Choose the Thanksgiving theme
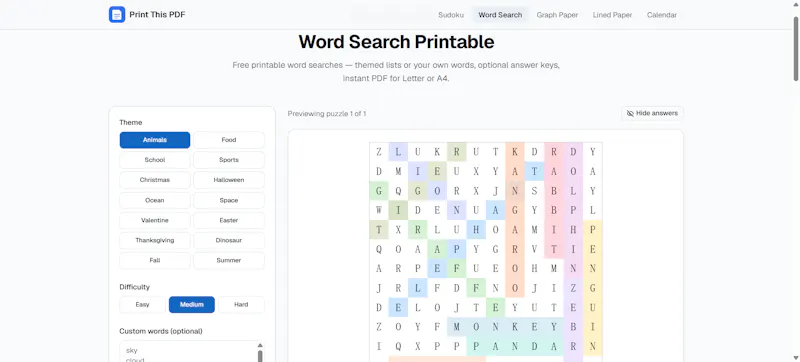 (155, 240)
